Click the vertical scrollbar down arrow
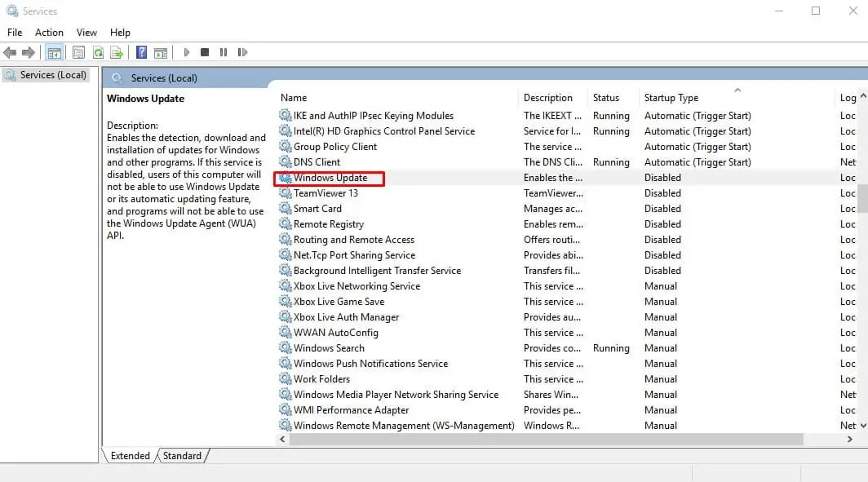Image resolution: width=868 pixels, height=482 pixels. [x=863, y=426]
